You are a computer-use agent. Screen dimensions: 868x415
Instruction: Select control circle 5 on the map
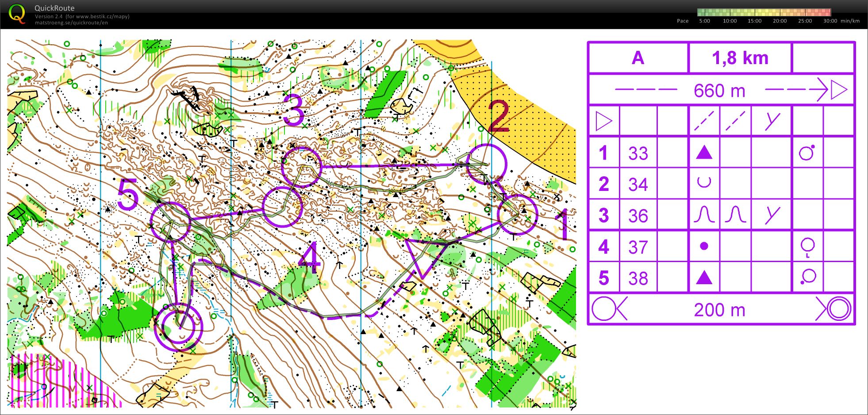pyautogui.click(x=170, y=221)
